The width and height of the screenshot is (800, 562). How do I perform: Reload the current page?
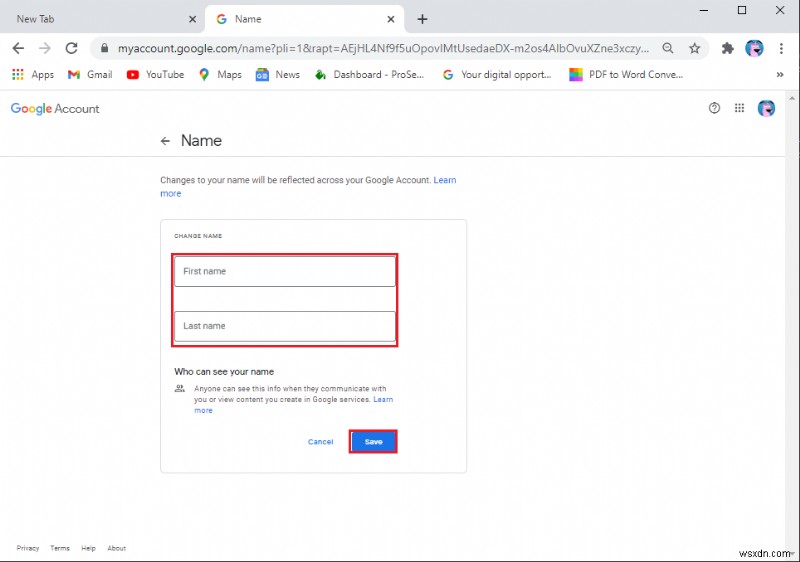[x=71, y=48]
